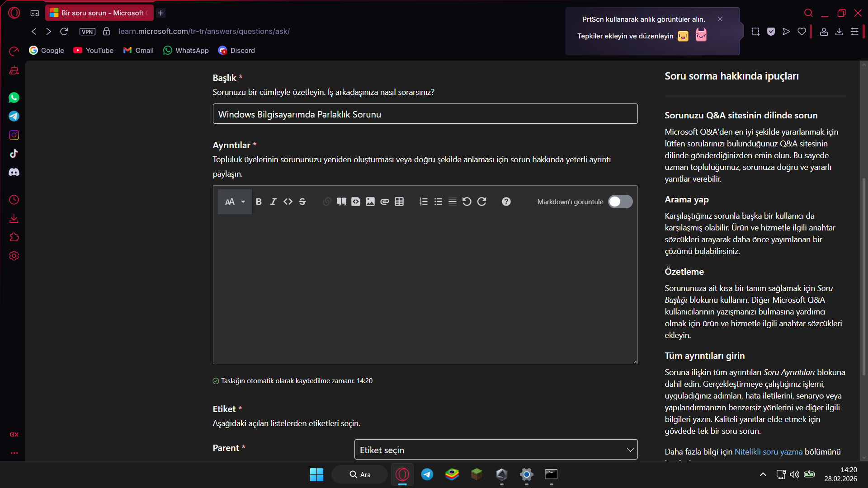Open the Discord bookmark
Viewport: 868px width, 488px height.
[236, 51]
